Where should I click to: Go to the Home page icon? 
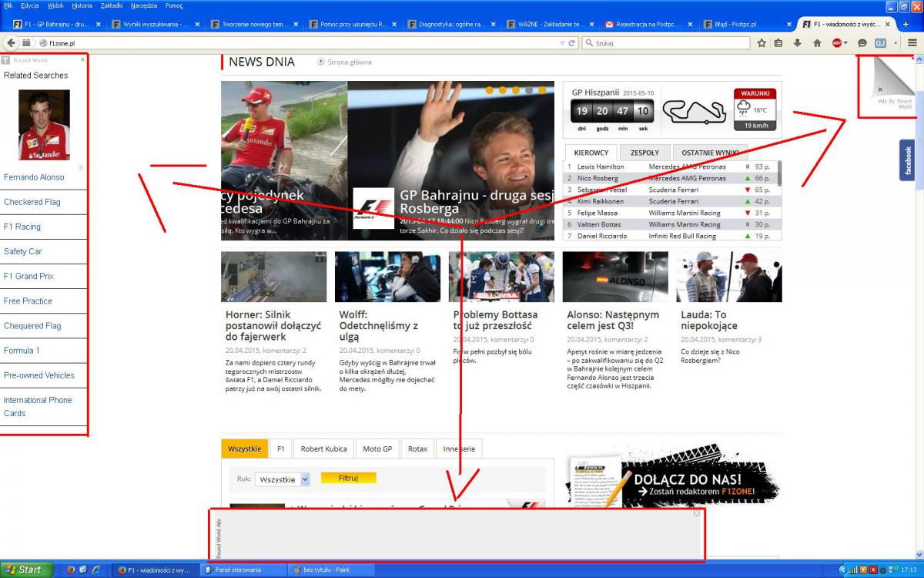pyautogui.click(x=817, y=43)
